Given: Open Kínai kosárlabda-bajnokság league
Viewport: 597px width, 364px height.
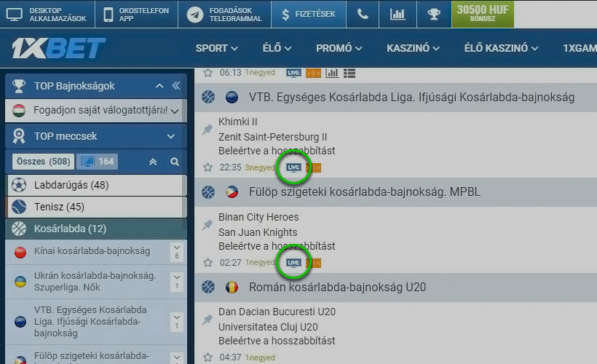Looking at the screenshot, I should (92, 251).
